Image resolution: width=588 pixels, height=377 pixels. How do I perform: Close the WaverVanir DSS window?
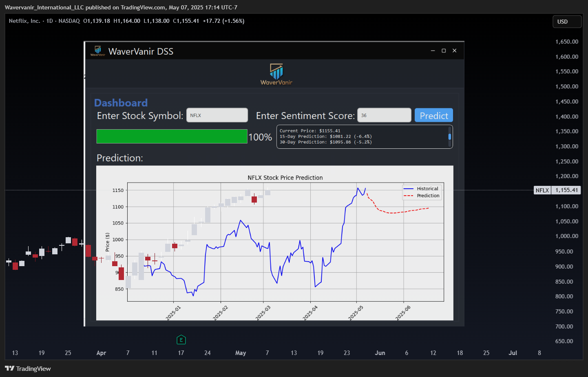[x=455, y=51]
